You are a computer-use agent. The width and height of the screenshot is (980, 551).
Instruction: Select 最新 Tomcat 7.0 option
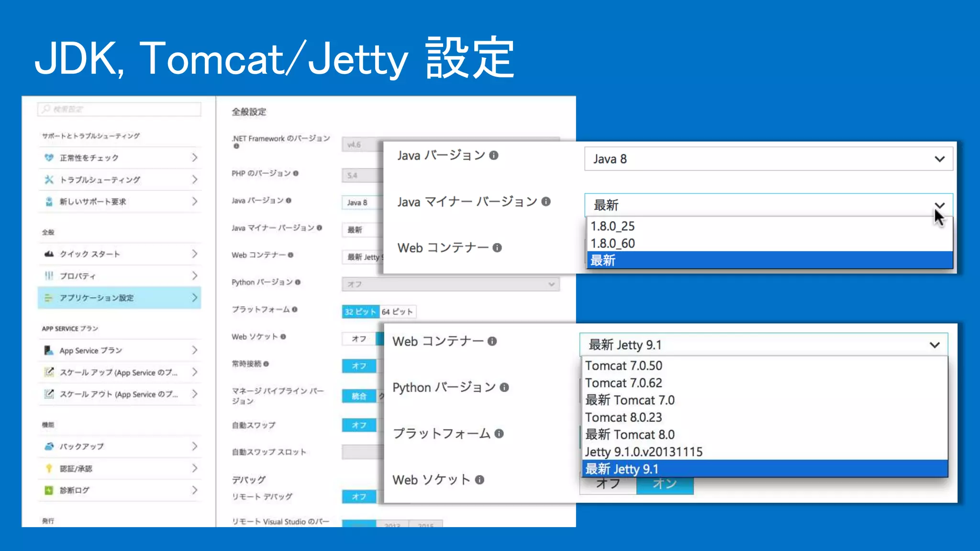click(x=630, y=400)
